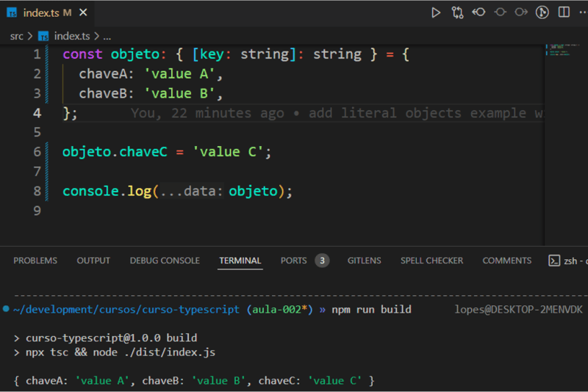588x392 pixels.
Task: Click 'console' on line 8
Action: (90, 192)
